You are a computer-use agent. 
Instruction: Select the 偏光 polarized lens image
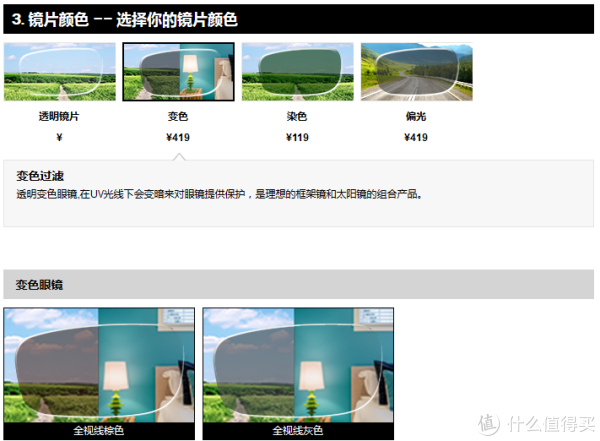(x=416, y=72)
